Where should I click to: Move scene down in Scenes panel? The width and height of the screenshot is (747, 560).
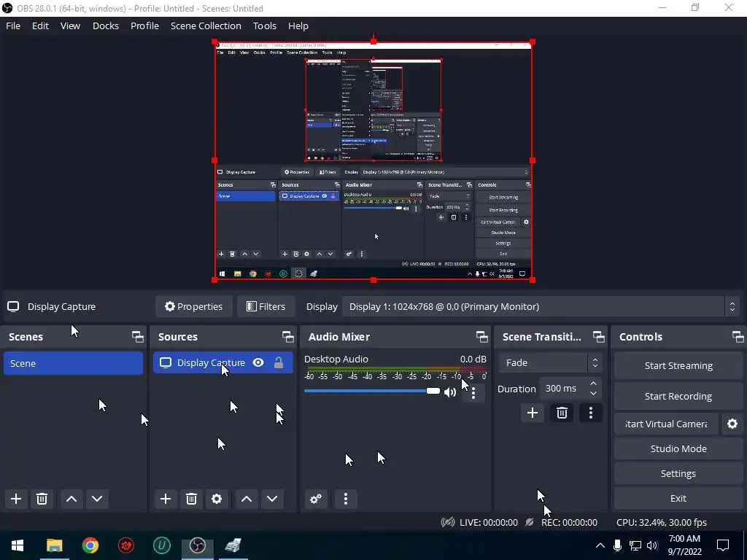click(97, 499)
